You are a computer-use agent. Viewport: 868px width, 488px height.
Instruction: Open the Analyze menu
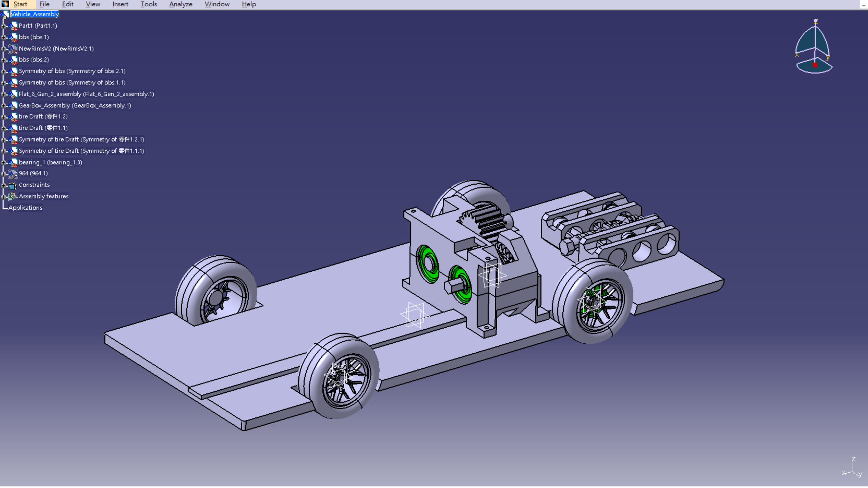click(x=180, y=4)
